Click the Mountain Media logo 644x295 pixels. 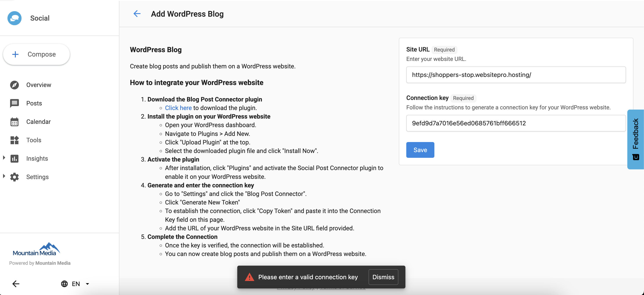tap(36, 249)
